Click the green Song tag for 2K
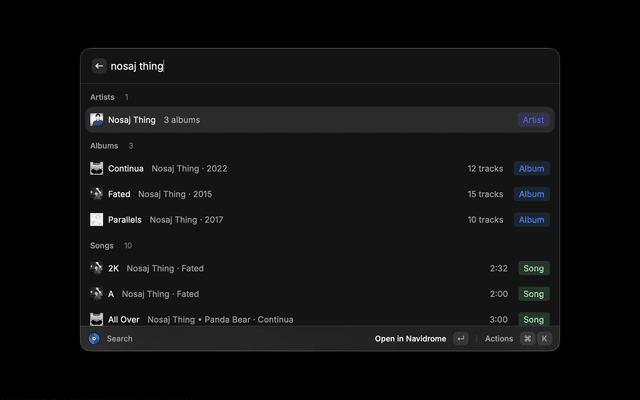The width and height of the screenshot is (640, 400). click(x=533, y=268)
